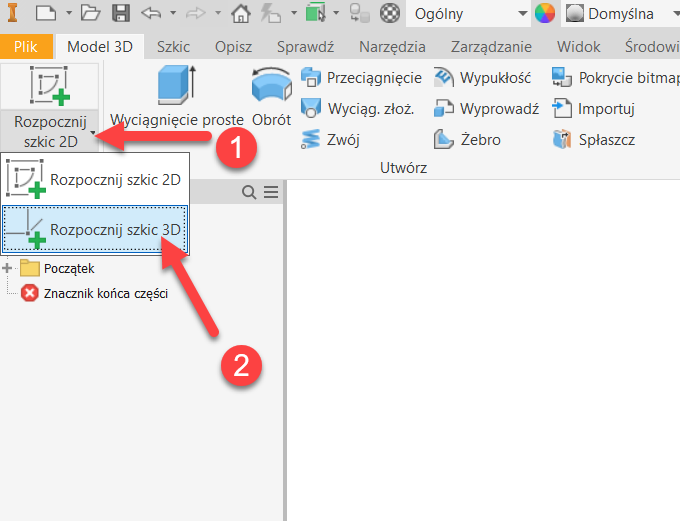Click the Wypukłość emboss tool
This screenshot has height=521, width=680.
click(486, 78)
